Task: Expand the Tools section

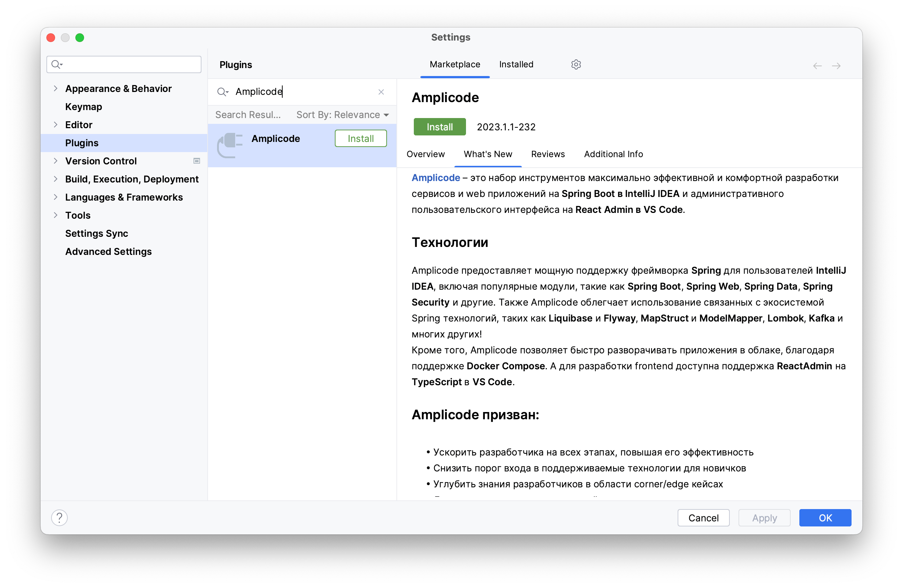Action: [55, 215]
